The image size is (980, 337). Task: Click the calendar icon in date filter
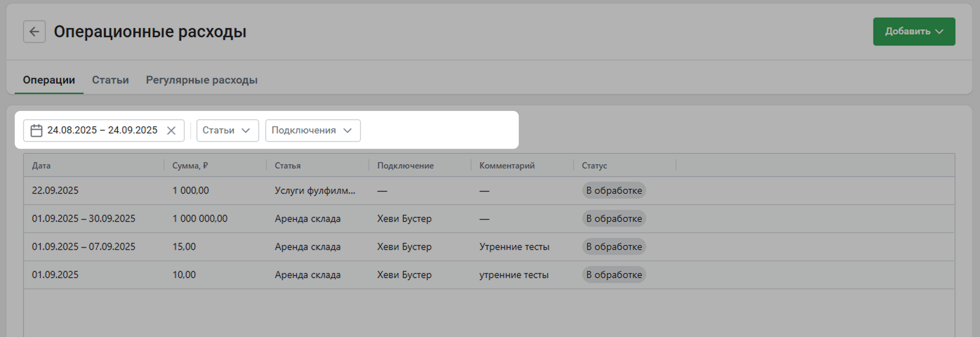click(x=37, y=131)
